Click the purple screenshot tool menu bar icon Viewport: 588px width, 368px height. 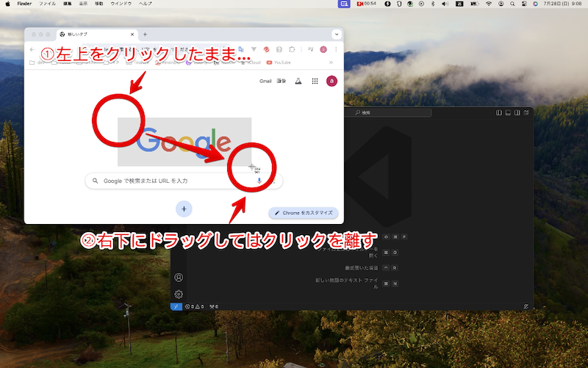344,4
